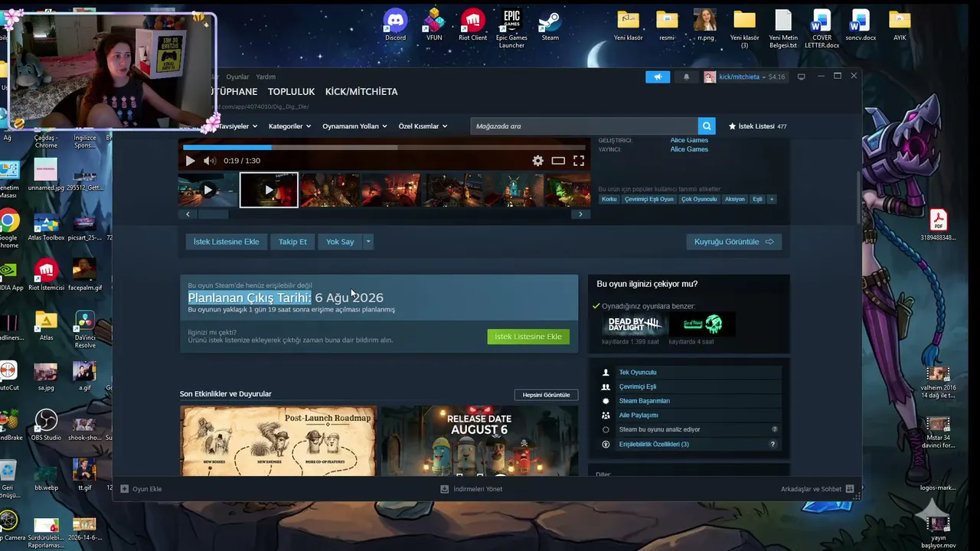
Task: Open dropdown arrow next to Yok Say
Action: 367,242
